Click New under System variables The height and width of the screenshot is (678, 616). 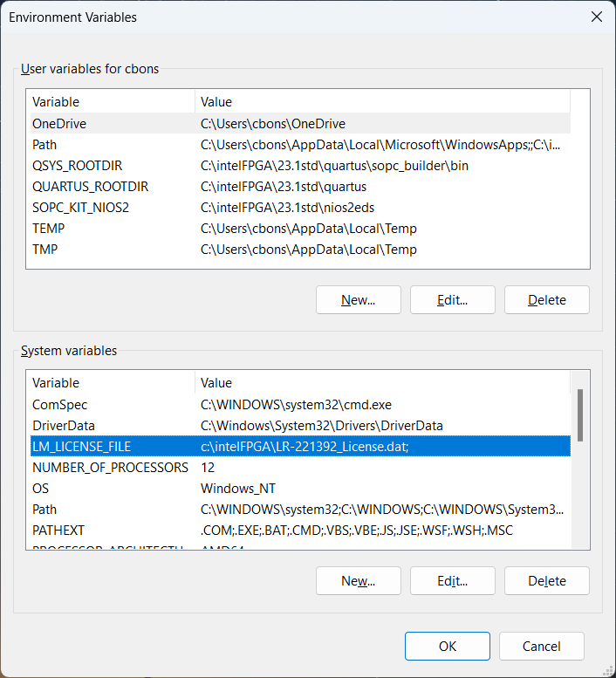pos(358,580)
